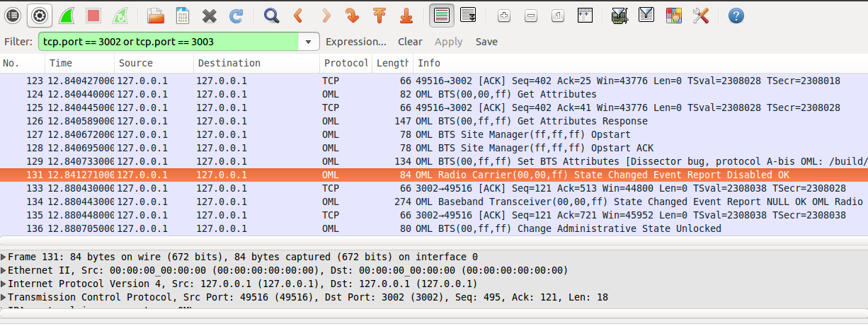The width and height of the screenshot is (868, 326).
Task: Sort by the Source column header
Action: pos(154,64)
